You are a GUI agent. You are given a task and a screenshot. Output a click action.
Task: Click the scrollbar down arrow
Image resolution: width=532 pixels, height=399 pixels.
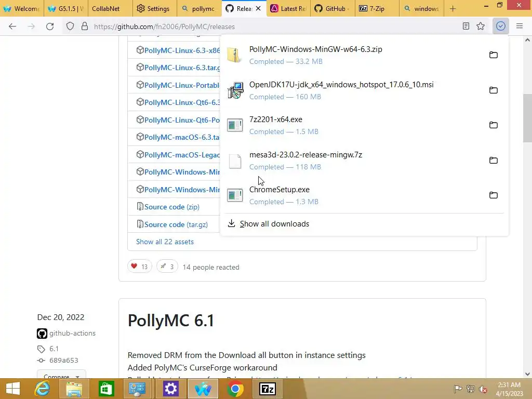pos(527,374)
